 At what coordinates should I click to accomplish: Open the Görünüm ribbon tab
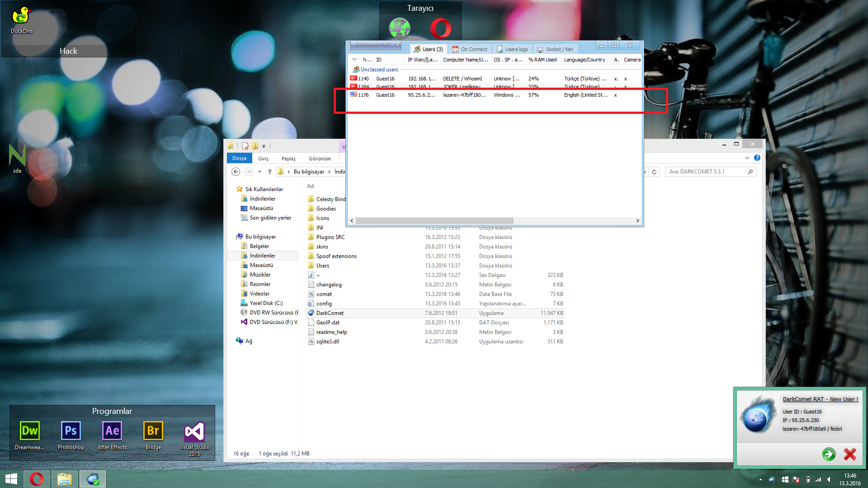(320, 159)
